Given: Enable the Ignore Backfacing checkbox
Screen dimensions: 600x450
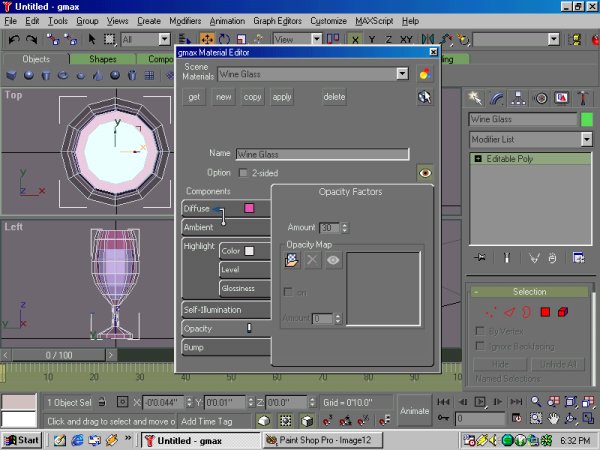Looking at the screenshot, I should pos(479,346).
